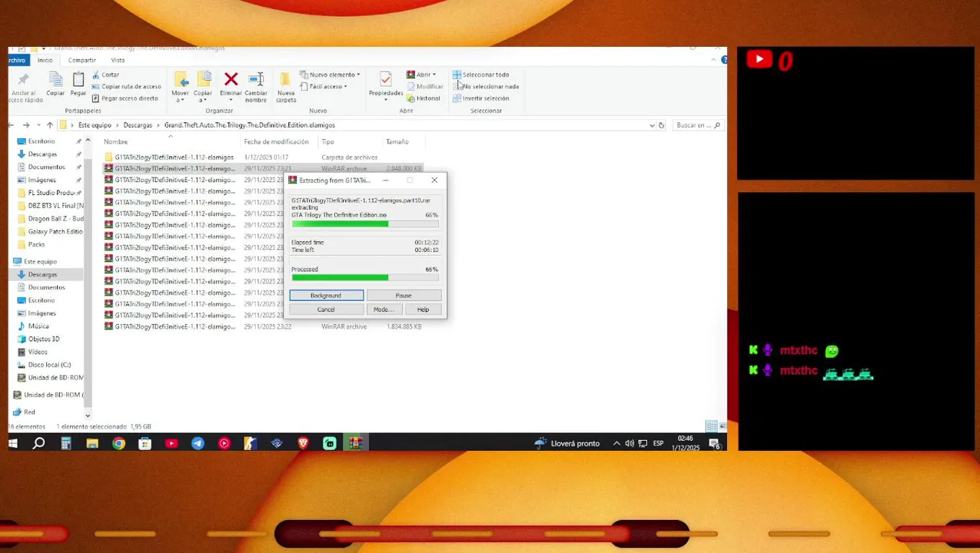This screenshot has width=980, height=553.
Task: Switch to the Vista ribbon tab
Action: coord(118,60)
